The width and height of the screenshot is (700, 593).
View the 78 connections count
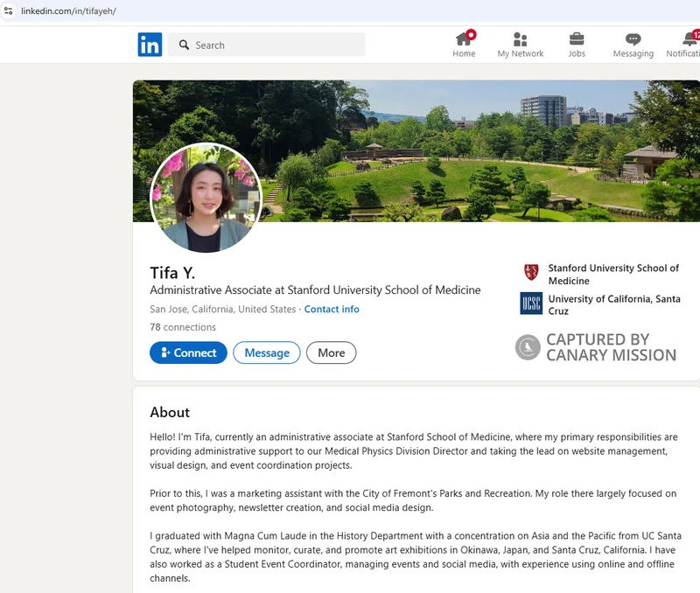click(183, 327)
